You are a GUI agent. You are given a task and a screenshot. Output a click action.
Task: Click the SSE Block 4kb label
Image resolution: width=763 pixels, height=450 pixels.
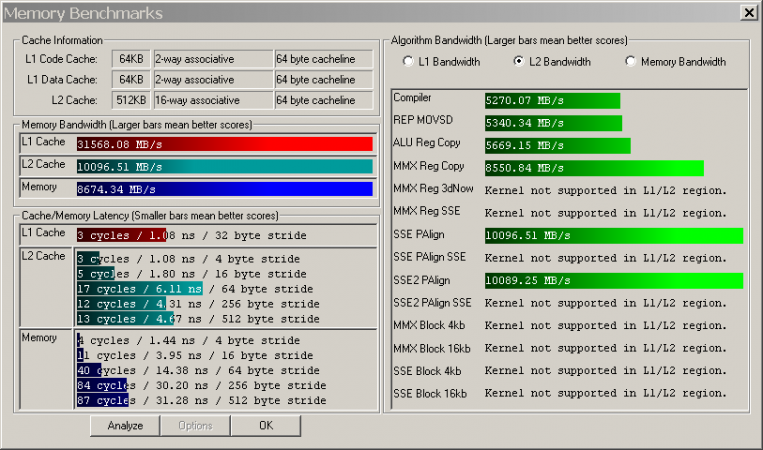coord(427,371)
